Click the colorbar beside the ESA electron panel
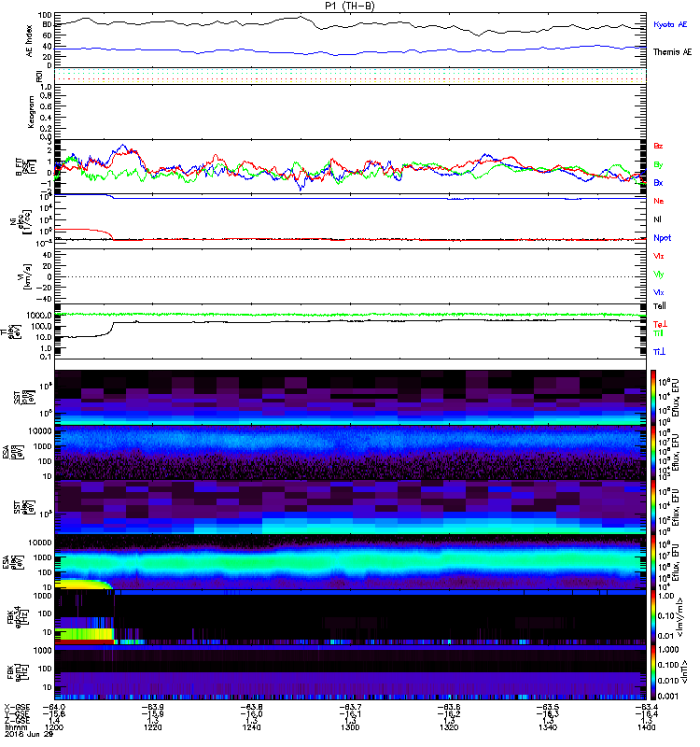 pos(652,562)
